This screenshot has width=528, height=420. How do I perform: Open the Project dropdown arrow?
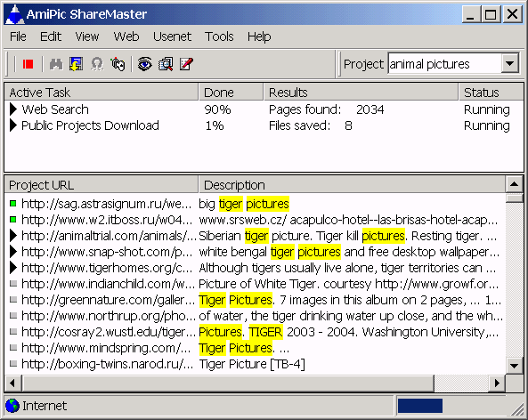(510, 63)
